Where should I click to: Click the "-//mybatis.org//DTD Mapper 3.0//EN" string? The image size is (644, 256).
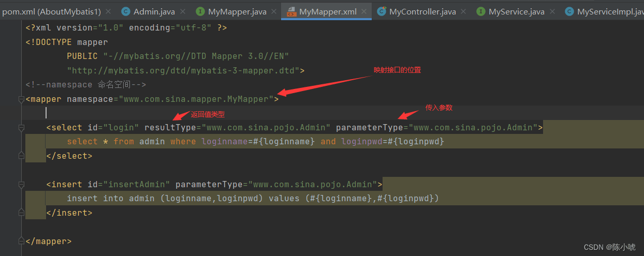click(196, 56)
